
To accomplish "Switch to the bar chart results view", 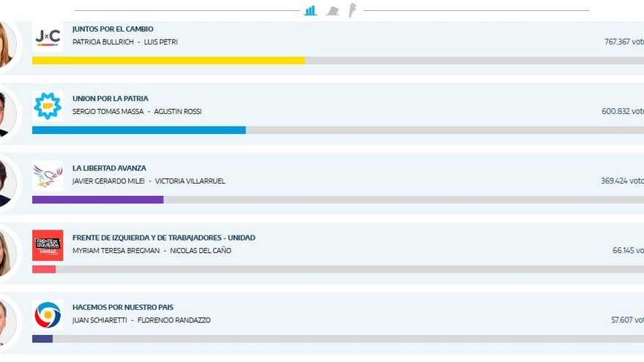I will [310, 10].
